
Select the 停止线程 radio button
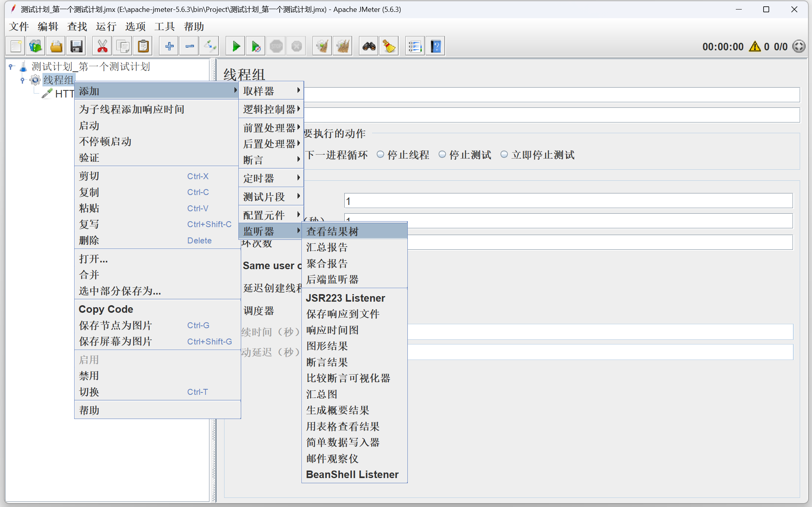(x=380, y=155)
